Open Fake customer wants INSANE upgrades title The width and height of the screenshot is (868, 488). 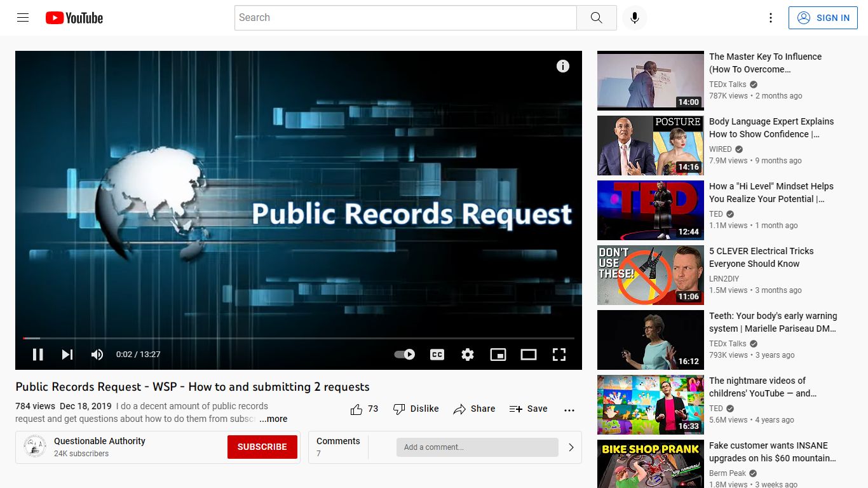point(773,452)
